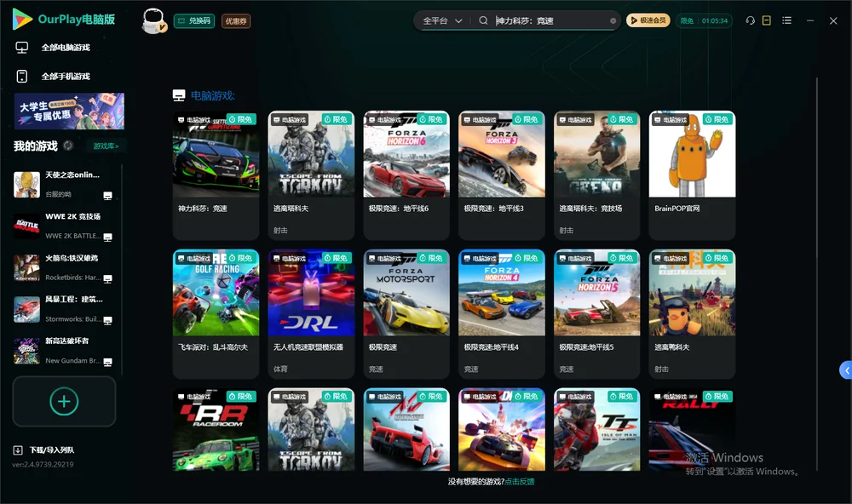Screen dimensions: 852x504
Task: Click the 兑换码 redeem code button
Action: 194,20
